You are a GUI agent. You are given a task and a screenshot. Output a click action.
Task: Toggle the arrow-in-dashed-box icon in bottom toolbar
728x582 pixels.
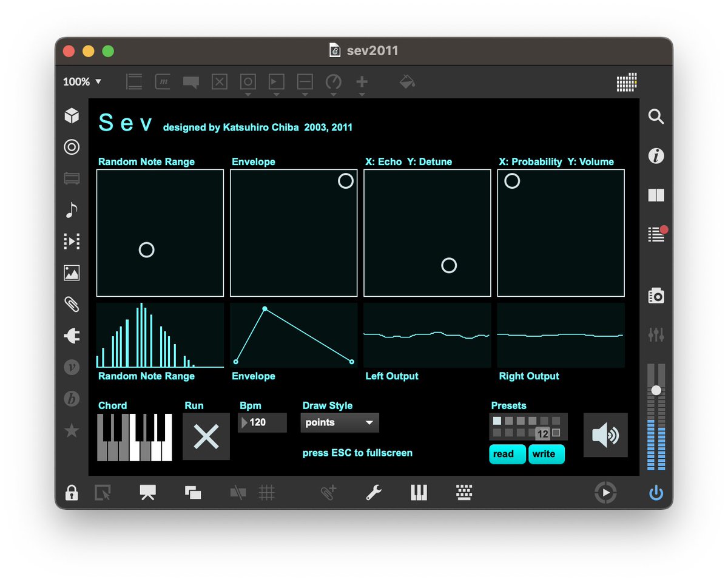pos(103,493)
